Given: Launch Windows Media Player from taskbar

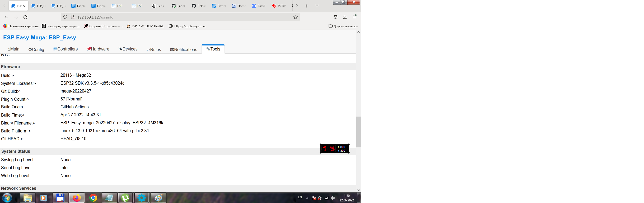Looking at the screenshot, I should 44,198.
